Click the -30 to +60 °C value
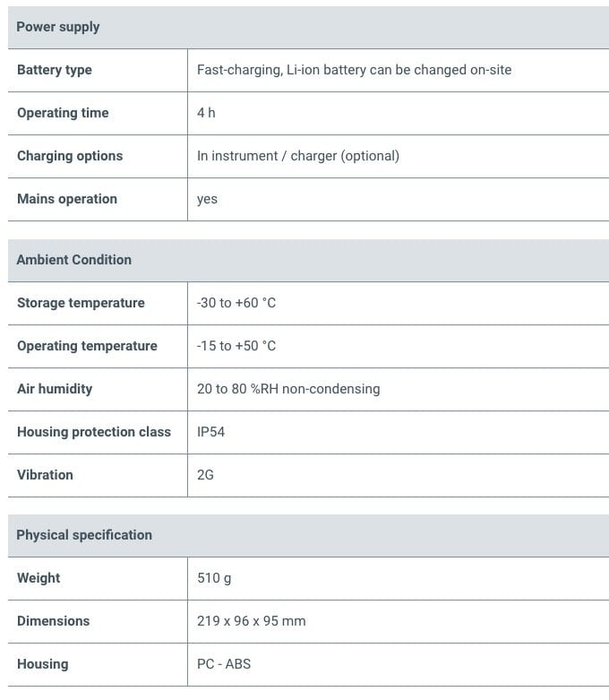The height and width of the screenshot is (700, 609). [x=236, y=303]
